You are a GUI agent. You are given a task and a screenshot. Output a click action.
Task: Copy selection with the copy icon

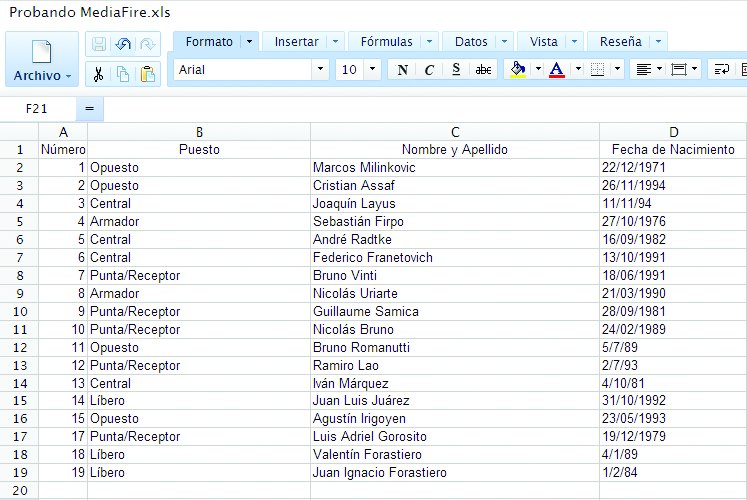coord(123,74)
